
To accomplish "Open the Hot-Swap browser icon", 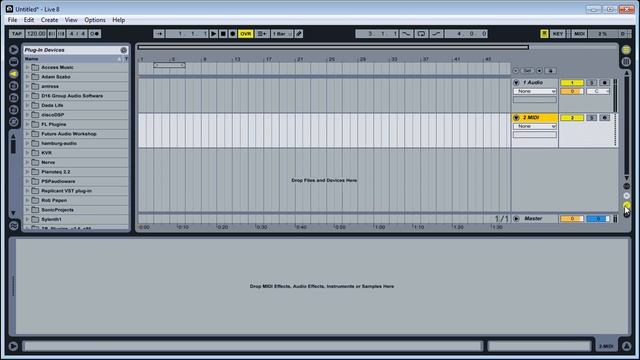I will [x=13, y=122].
